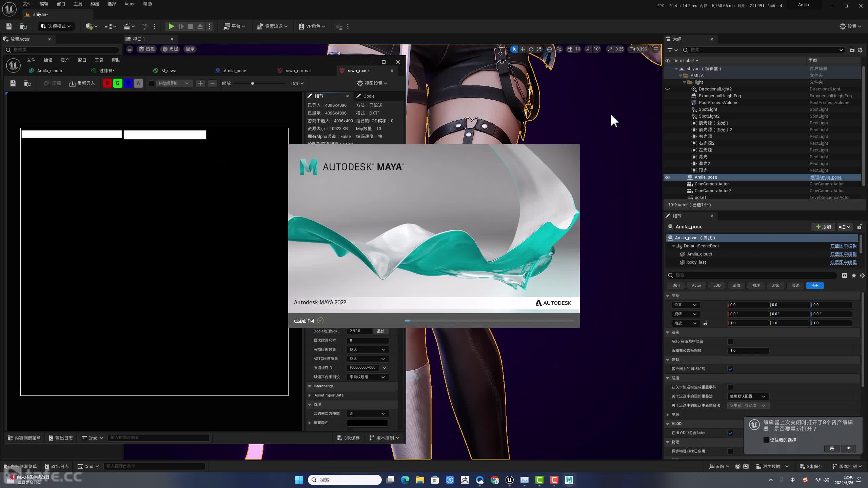Select DirectionalLight2 in the outliner
Image resolution: width=868 pixels, height=488 pixels.
715,89
